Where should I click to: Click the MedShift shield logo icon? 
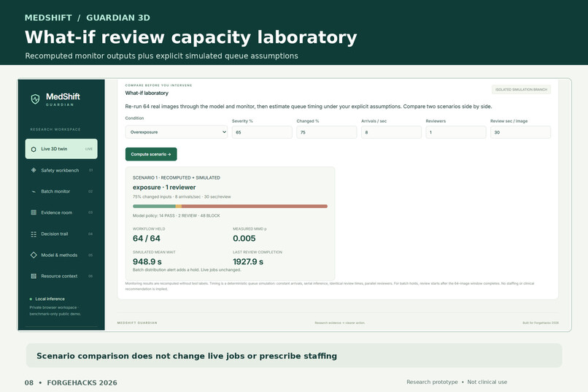[35, 99]
